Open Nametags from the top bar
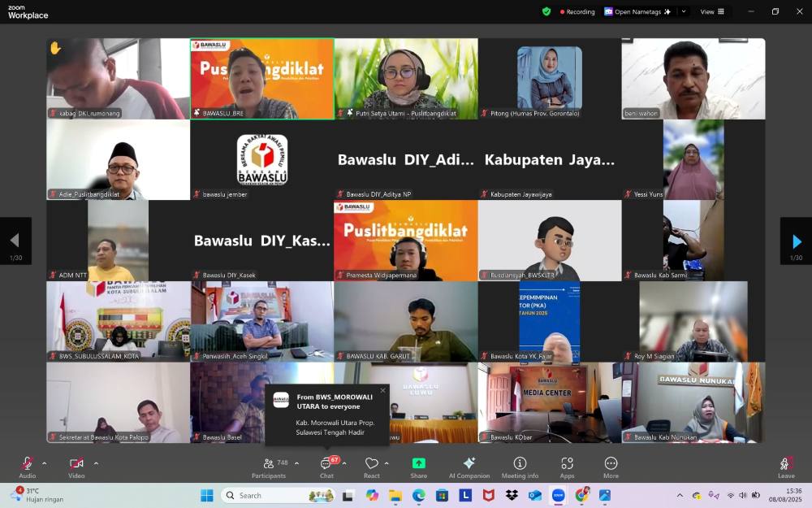 [638, 11]
